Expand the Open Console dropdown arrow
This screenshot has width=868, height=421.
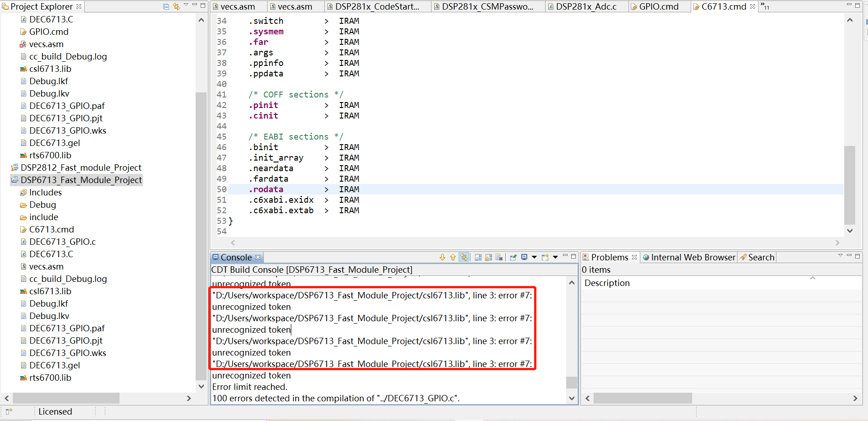(555, 257)
